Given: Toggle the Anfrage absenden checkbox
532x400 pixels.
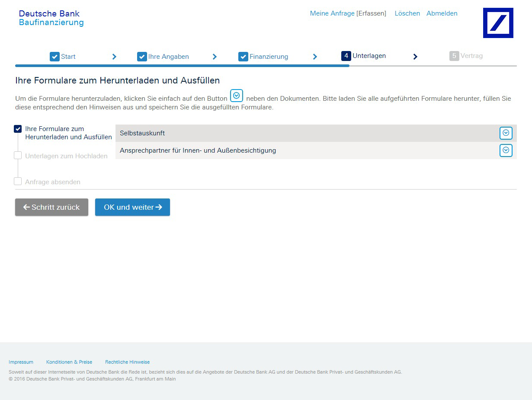Looking at the screenshot, I should pos(18,181).
